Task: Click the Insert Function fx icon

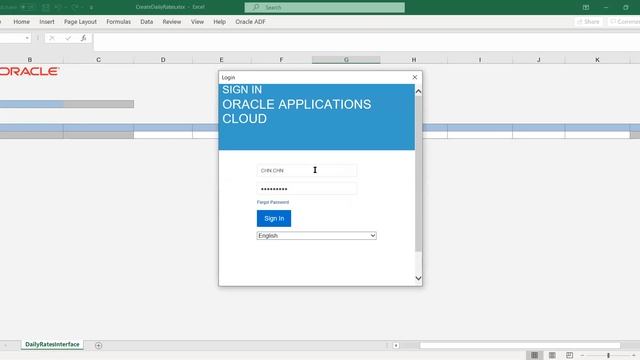Action: 83,38
